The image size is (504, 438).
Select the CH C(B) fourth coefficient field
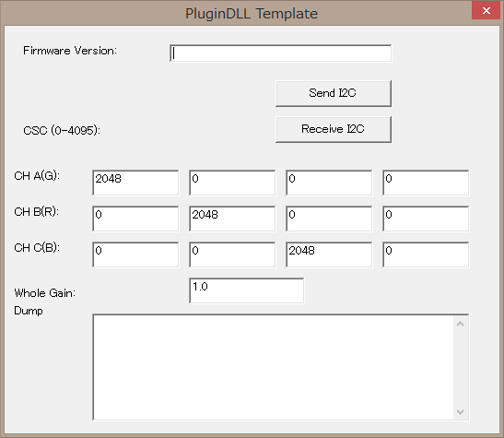click(426, 255)
